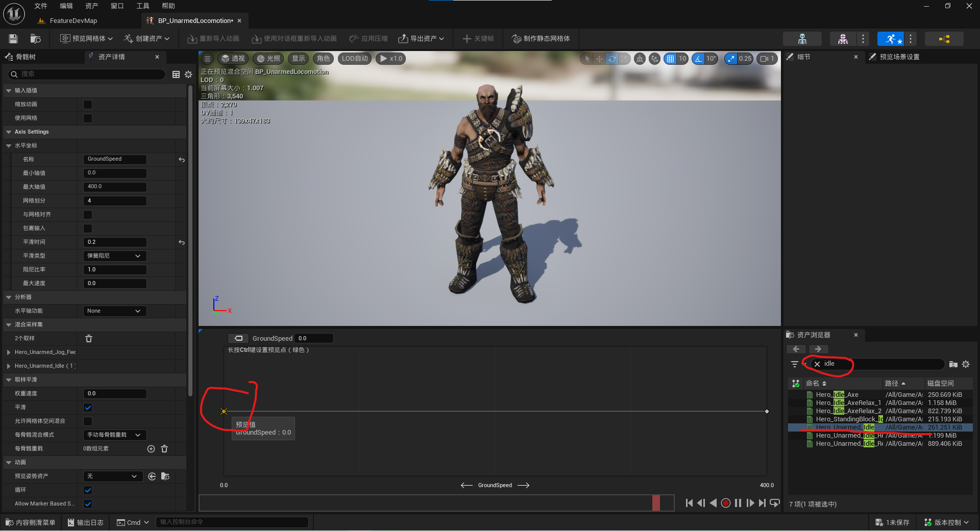
Task: Uncheck the 循环 checkbox
Action: pyautogui.click(x=88, y=490)
